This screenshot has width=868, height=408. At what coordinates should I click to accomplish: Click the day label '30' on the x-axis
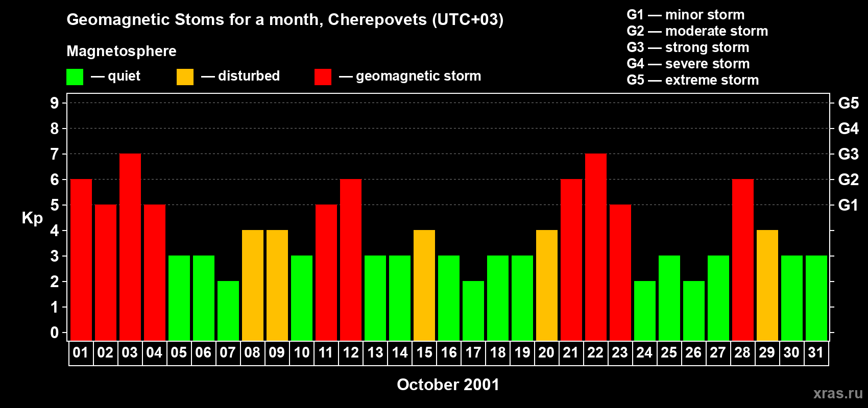tap(791, 353)
